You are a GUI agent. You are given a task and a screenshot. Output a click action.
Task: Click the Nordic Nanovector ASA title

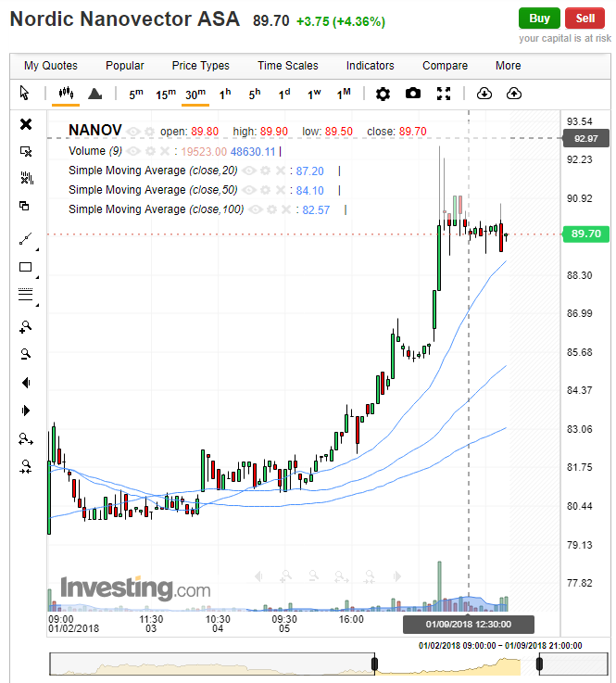124,19
